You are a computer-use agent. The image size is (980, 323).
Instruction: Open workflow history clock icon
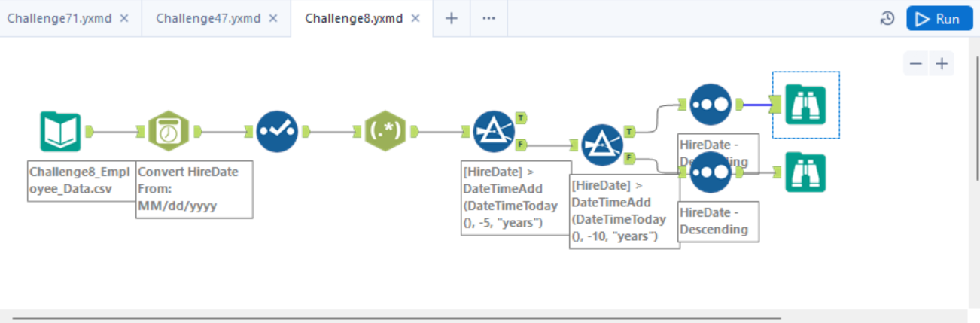(887, 19)
